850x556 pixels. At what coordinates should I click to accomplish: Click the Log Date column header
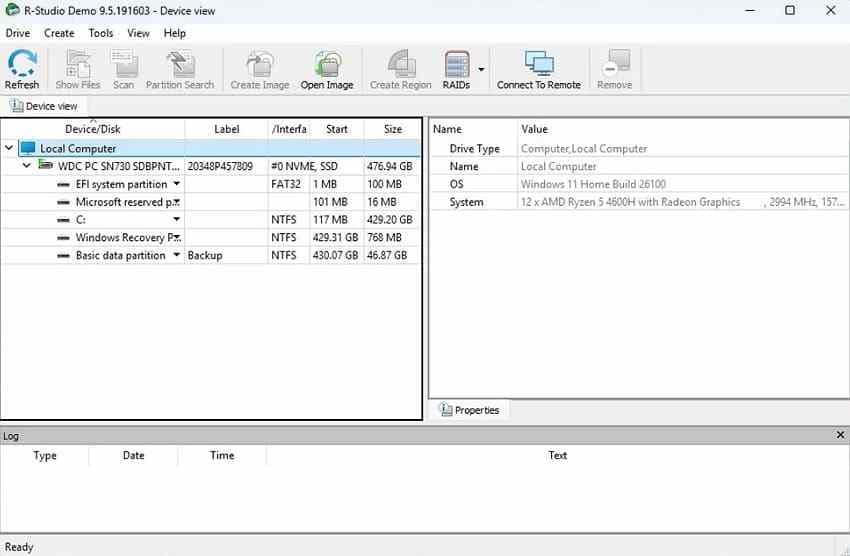tap(133, 455)
